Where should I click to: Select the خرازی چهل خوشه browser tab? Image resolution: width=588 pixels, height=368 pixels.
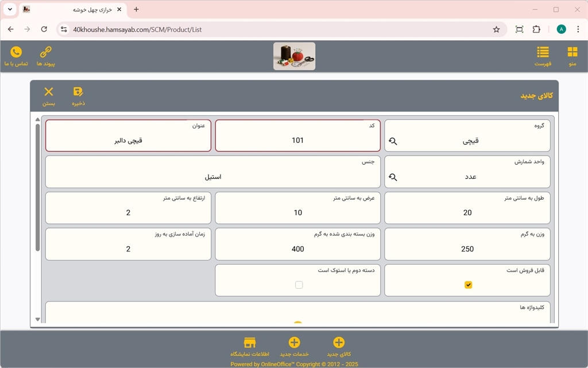point(72,10)
